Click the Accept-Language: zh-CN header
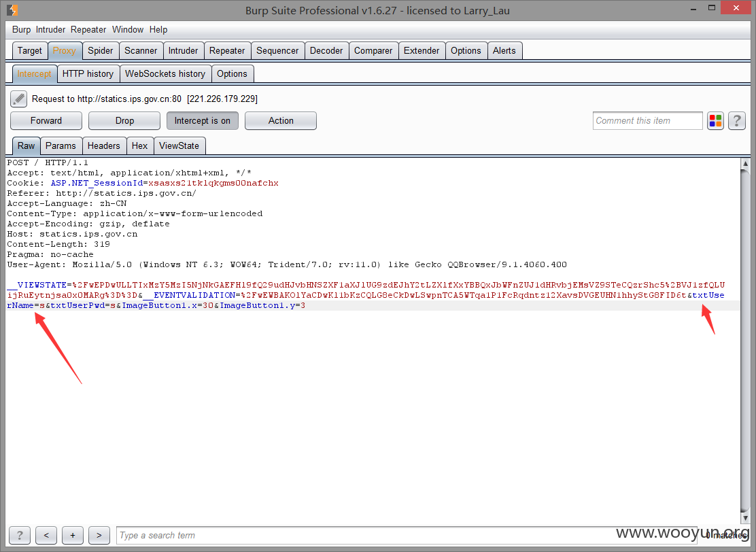Screen dimensions: 756x552 pos(67,203)
